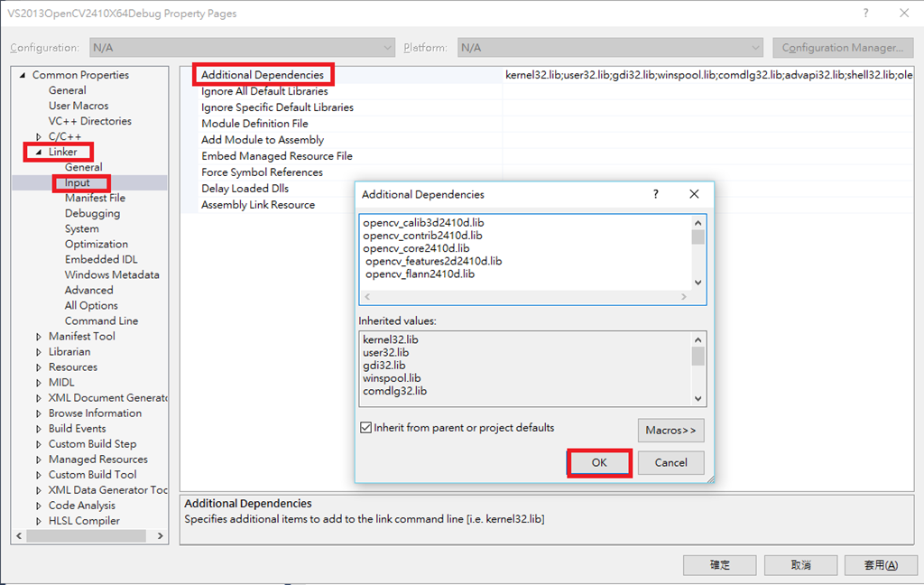
Task: Expand the Custom Build Step node
Action: point(39,444)
